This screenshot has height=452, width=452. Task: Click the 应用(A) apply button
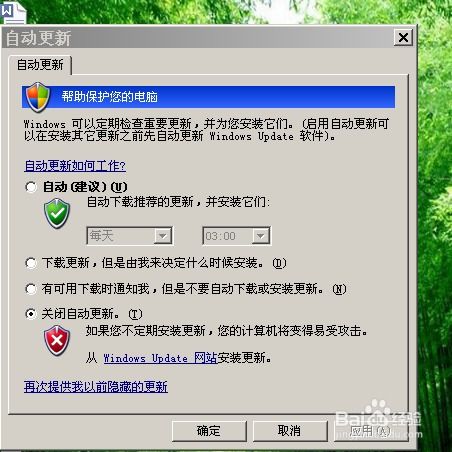click(x=371, y=431)
